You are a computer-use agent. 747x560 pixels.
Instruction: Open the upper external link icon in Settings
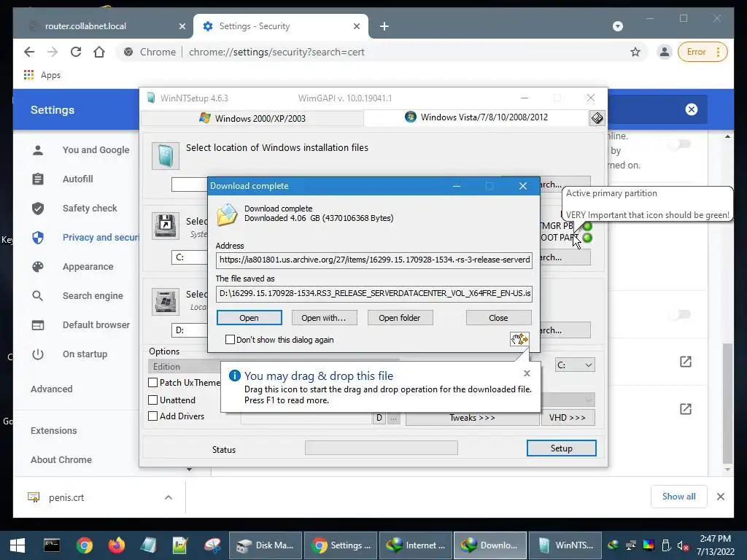pos(686,362)
